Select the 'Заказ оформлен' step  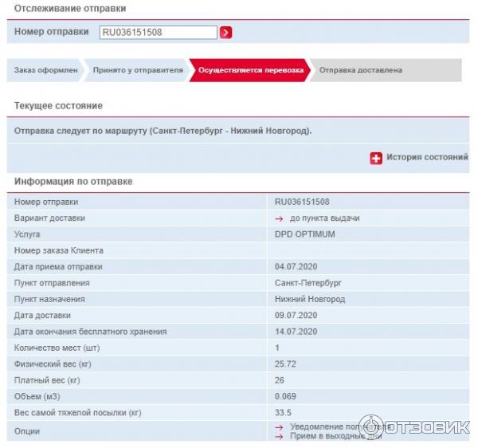coord(45,70)
